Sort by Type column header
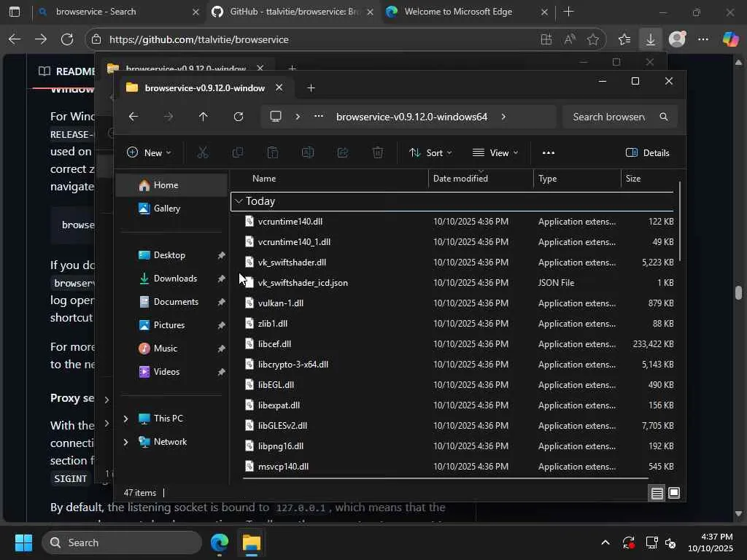Viewport: 747px width, 560px height. pyautogui.click(x=577, y=179)
